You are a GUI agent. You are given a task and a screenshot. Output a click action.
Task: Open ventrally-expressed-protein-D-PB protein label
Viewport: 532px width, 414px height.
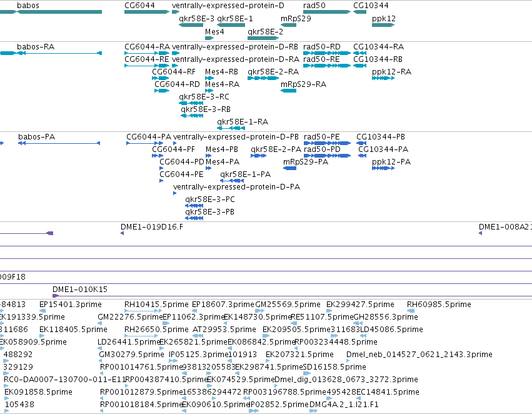[236, 137]
